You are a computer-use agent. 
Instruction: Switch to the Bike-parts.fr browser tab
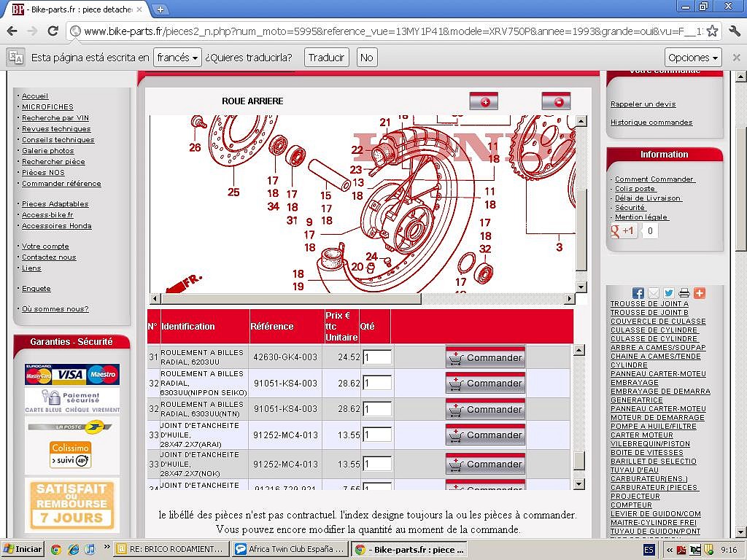click(x=79, y=9)
